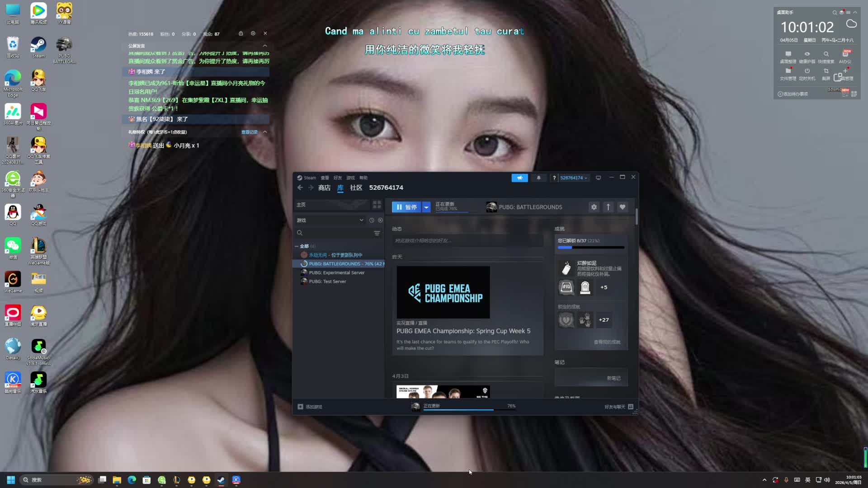Toggle ready-to-play filter icon
Image resolution: width=868 pixels, height=488 pixels.
click(380, 221)
